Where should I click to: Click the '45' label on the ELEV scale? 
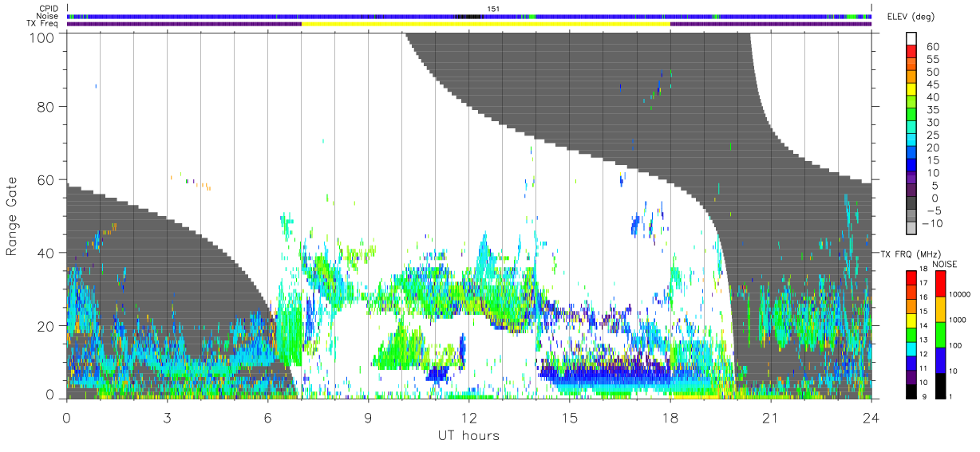[932, 85]
